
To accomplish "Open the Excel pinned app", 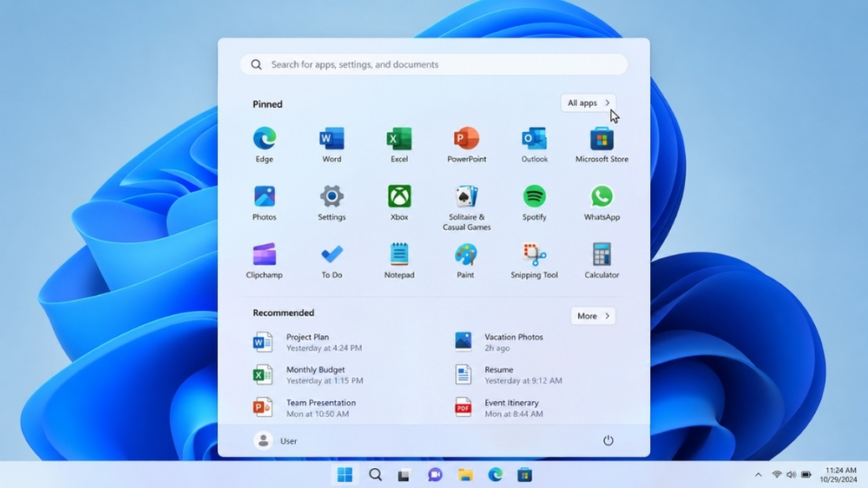I will tap(399, 144).
